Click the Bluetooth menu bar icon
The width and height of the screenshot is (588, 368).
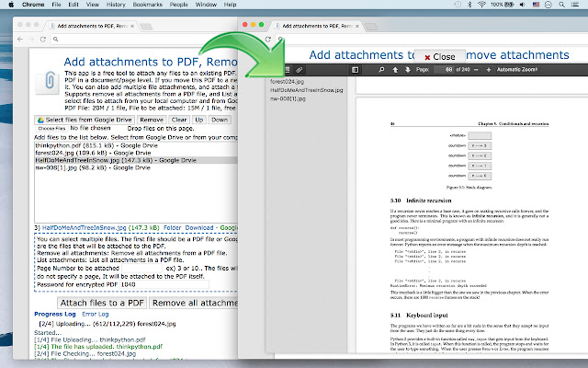[469, 5]
